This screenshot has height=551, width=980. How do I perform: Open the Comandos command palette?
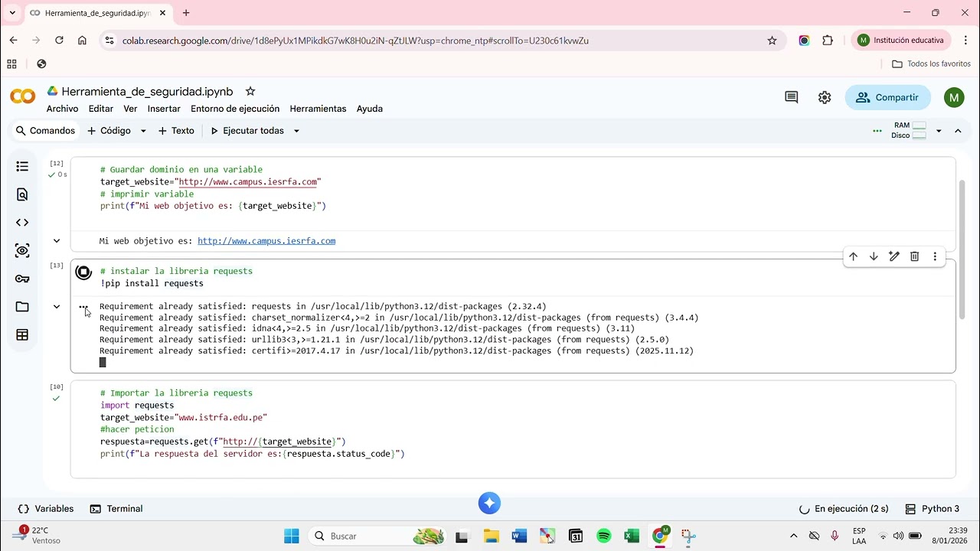[46, 131]
